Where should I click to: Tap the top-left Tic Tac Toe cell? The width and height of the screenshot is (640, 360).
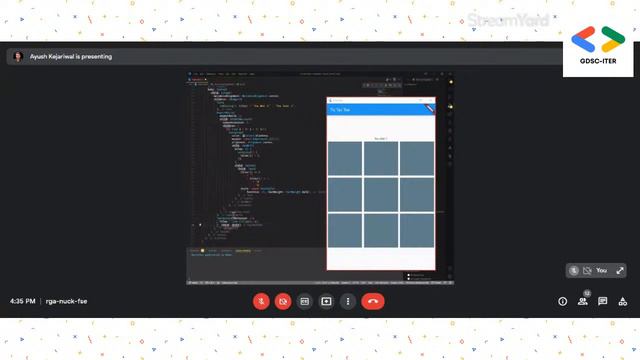[x=345, y=158]
